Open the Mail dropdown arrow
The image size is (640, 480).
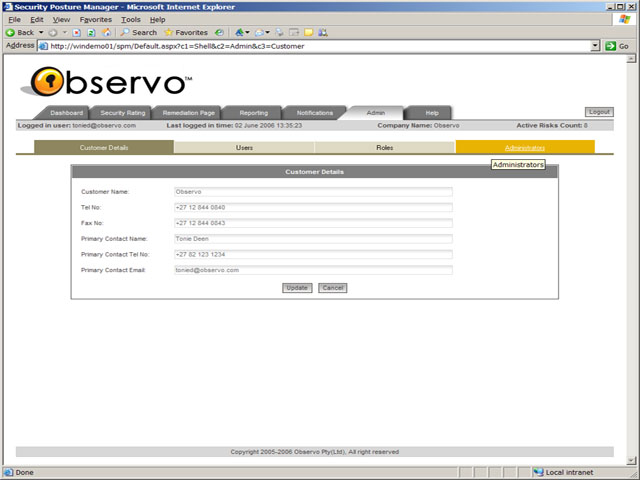[x=268, y=33]
